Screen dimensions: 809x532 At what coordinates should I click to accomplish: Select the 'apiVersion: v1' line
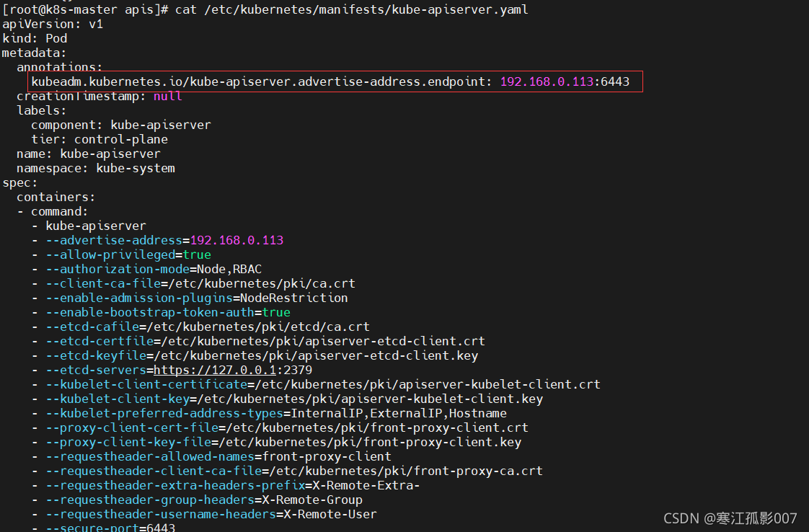pyautogui.click(x=53, y=24)
